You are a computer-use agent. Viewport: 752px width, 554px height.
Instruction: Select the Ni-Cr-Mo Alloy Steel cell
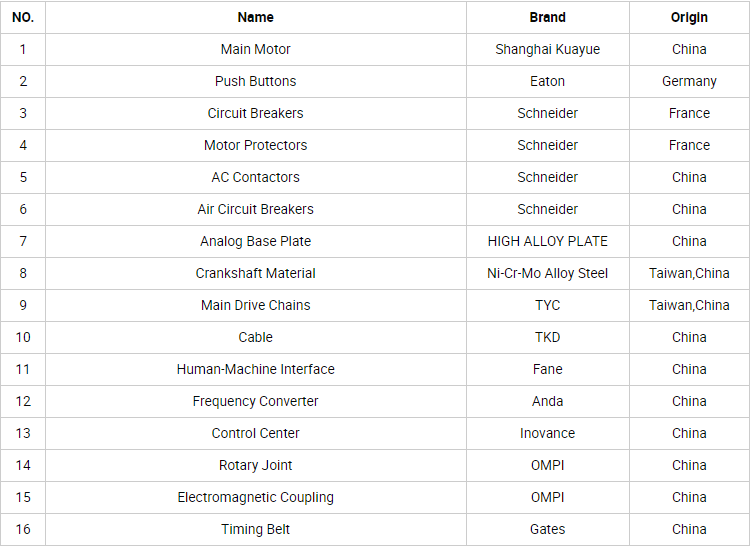(x=547, y=273)
